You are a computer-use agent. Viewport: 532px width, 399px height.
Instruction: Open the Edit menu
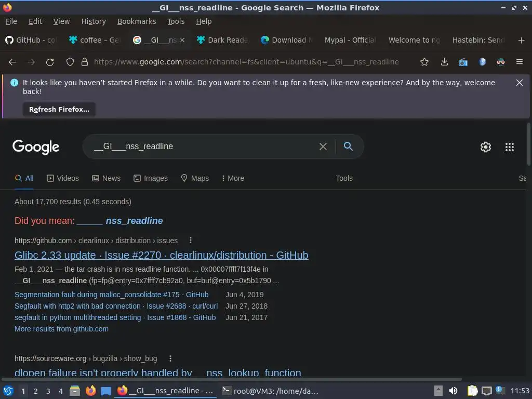pos(35,21)
